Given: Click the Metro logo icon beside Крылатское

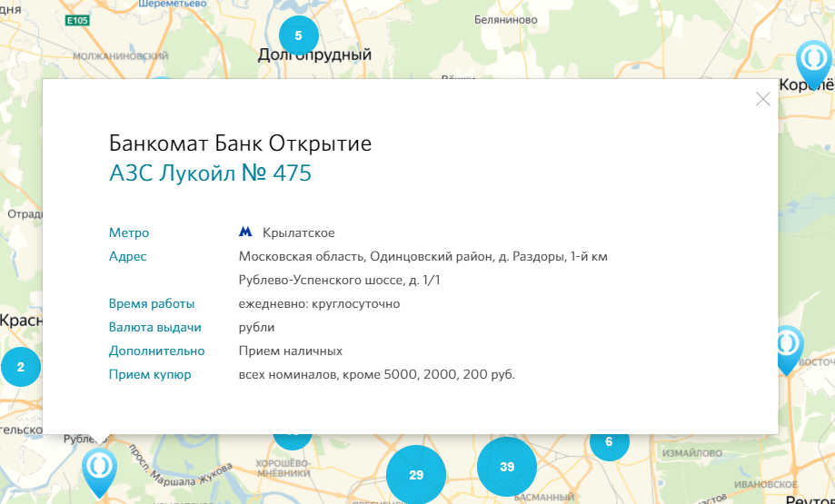Looking at the screenshot, I should [245, 232].
